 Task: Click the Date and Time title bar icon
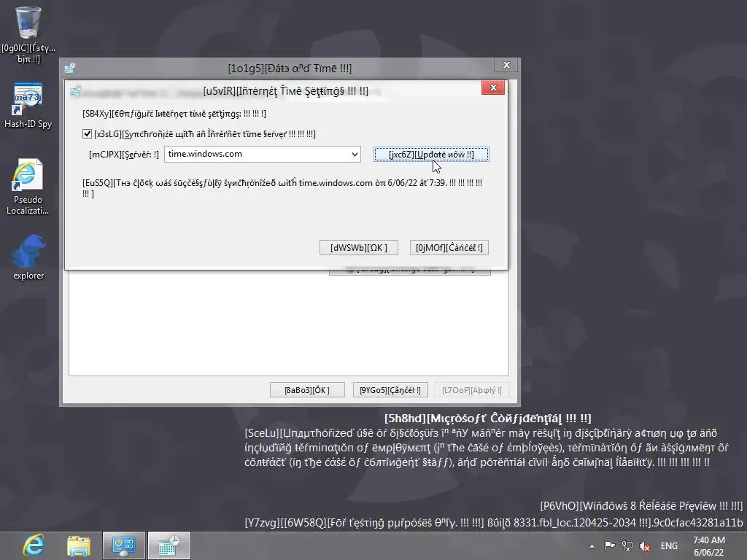70,68
